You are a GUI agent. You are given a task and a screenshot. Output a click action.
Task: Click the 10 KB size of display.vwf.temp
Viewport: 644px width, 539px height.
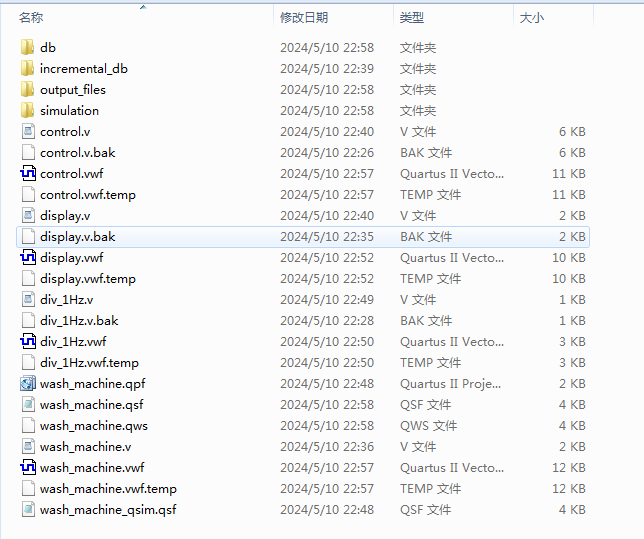pyautogui.click(x=569, y=279)
